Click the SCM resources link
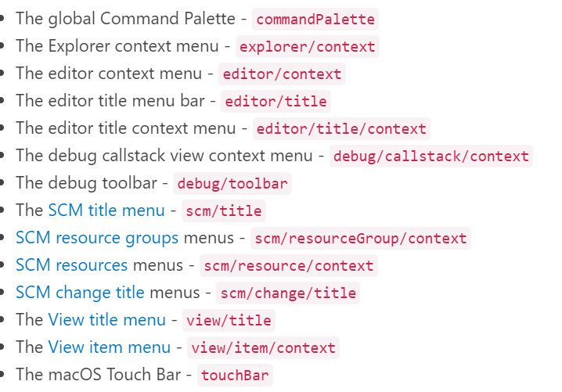 71,265
